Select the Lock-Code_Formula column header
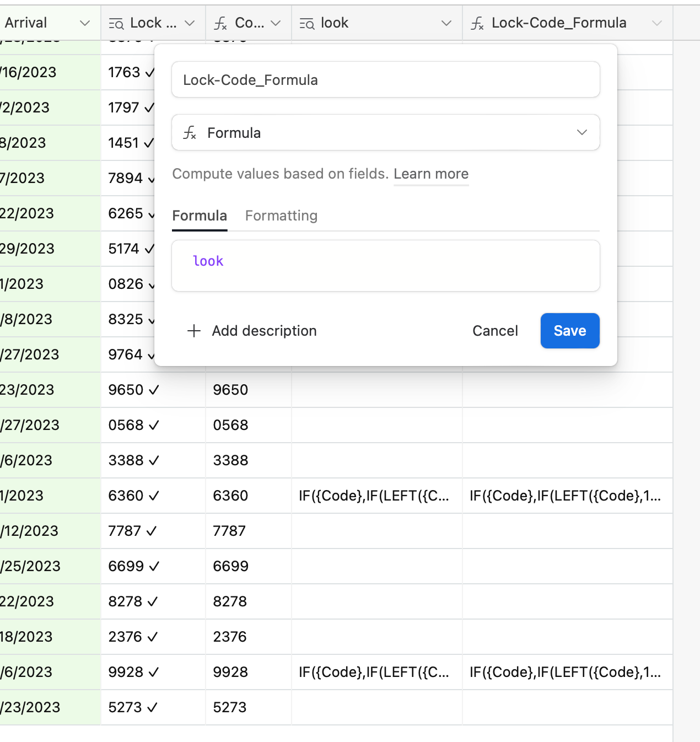The image size is (700, 742). (568, 23)
